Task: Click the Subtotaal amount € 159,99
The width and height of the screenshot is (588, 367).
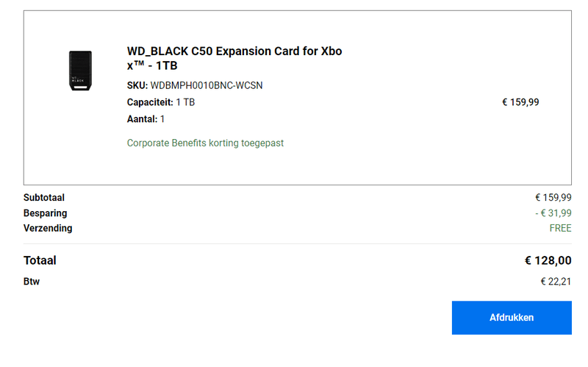Action: (553, 197)
